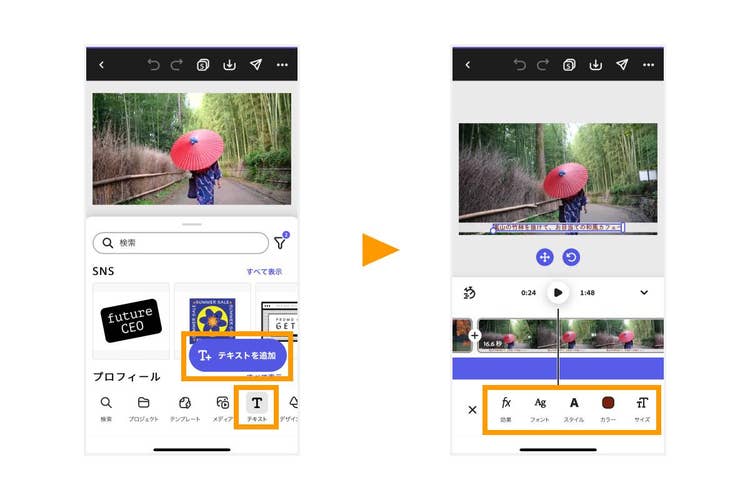Collapse timeline with down chevron
This screenshot has height=500, width=750.
pyautogui.click(x=644, y=292)
